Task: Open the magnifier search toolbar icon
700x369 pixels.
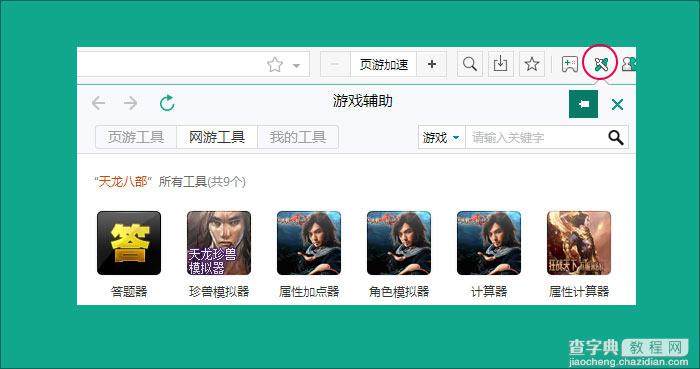Action: 470,64
